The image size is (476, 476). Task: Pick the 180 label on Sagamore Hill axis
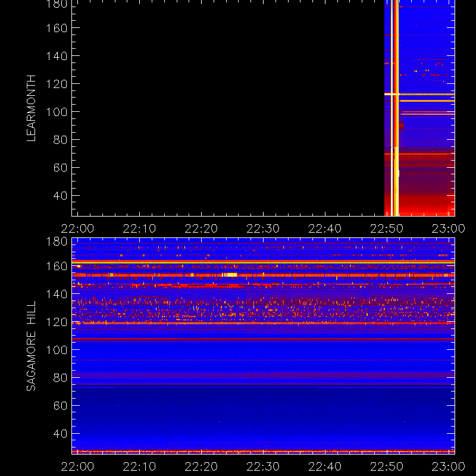(x=57, y=242)
